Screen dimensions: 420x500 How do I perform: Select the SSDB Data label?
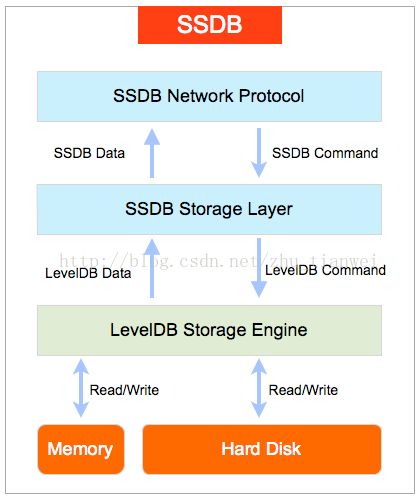pos(89,153)
